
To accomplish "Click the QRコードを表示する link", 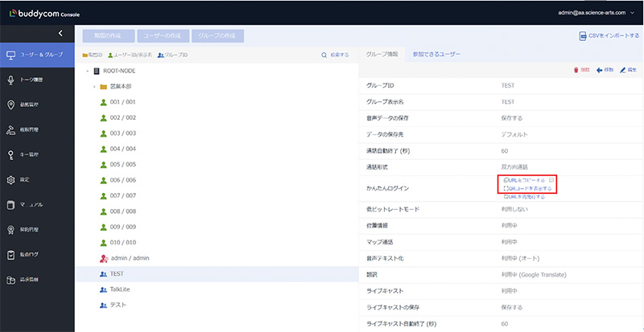I will 527,188.
